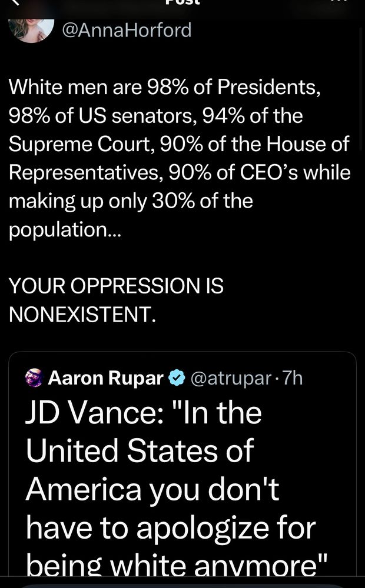Tap the 'population...' text line
Screen dimensions: 365x588
point(65,229)
